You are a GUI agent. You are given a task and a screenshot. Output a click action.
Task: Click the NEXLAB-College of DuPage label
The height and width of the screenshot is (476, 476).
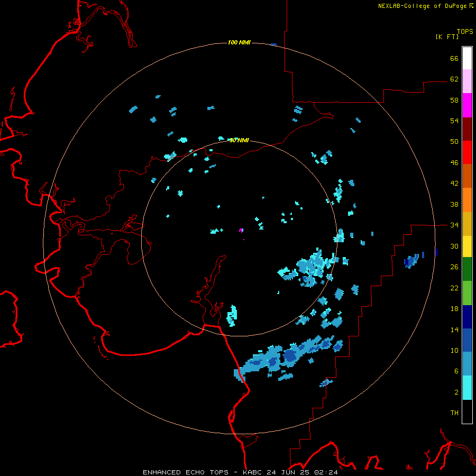[425, 6]
